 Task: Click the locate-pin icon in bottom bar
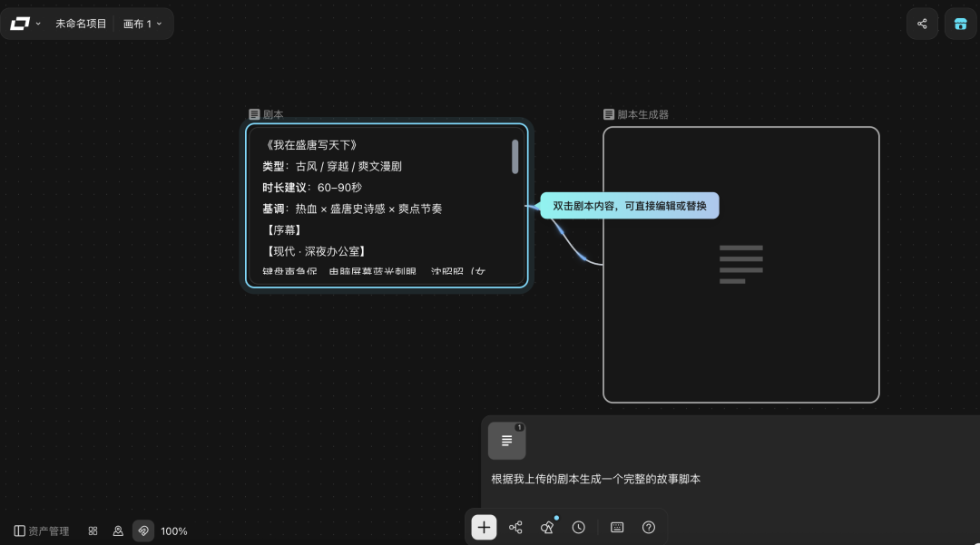pos(117,530)
